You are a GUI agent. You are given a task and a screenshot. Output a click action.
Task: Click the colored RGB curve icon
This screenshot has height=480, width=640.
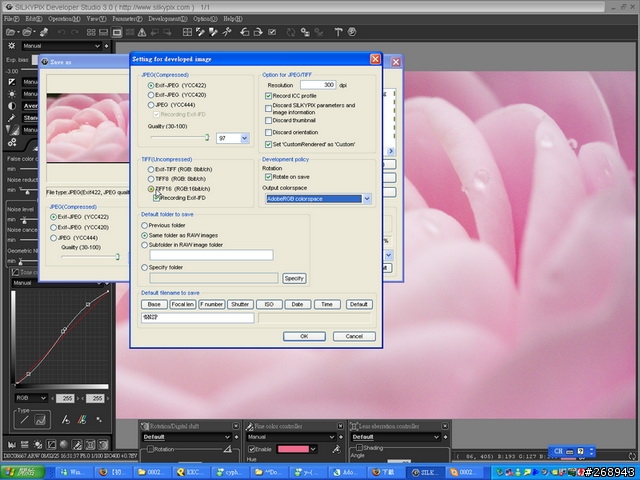pos(82,420)
